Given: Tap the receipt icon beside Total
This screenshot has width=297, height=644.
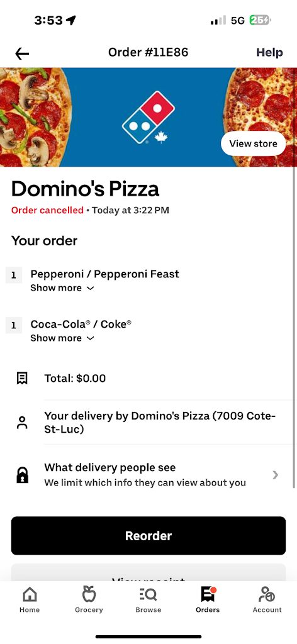Looking at the screenshot, I should tap(22, 378).
